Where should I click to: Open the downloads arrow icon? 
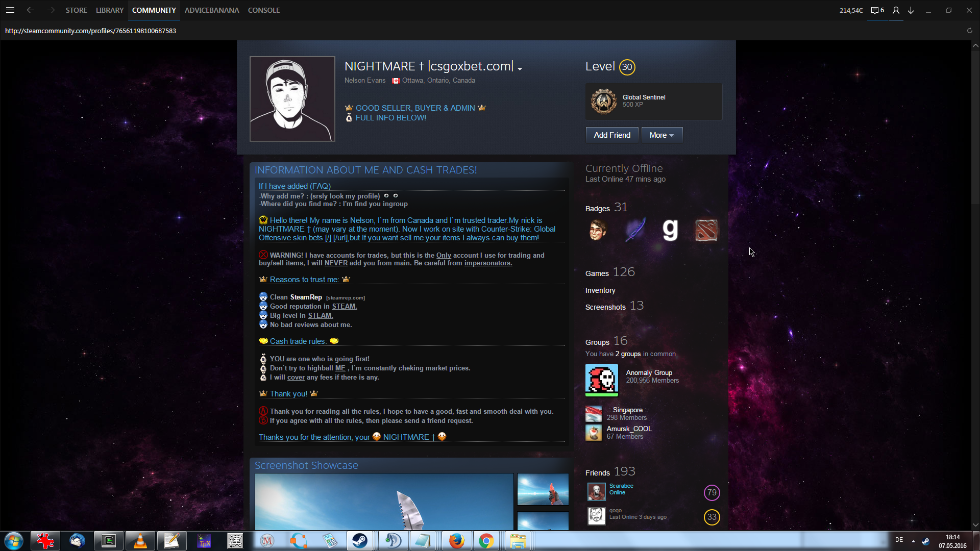pos(911,10)
